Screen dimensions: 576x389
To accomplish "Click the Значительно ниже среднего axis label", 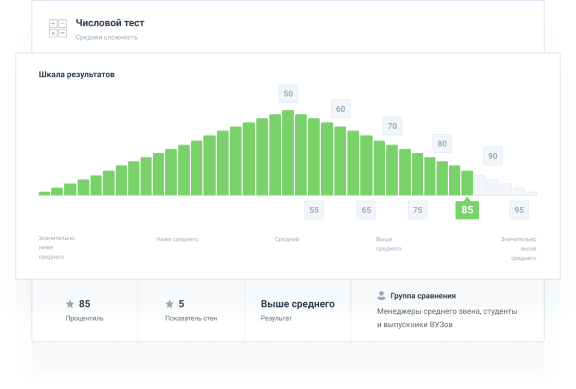I will point(56,247).
